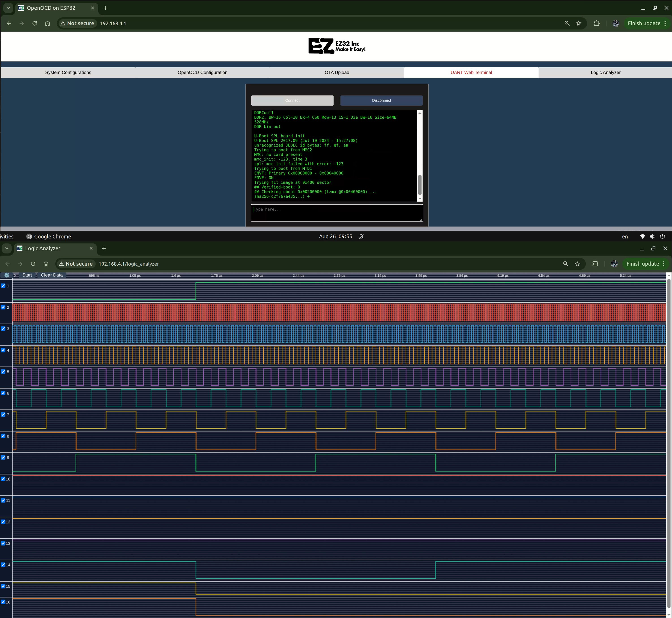This screenshot has width=672, height=618.
Task: Open the OTA Upload tab
Action: pos(337,73)
